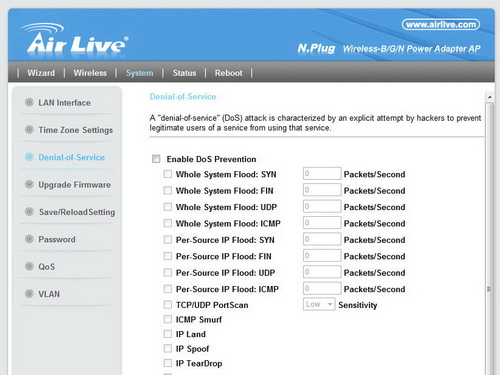Enable the DoS Prevention checkbox
Screen dimensions: 500x375
[x=156, y=159]
